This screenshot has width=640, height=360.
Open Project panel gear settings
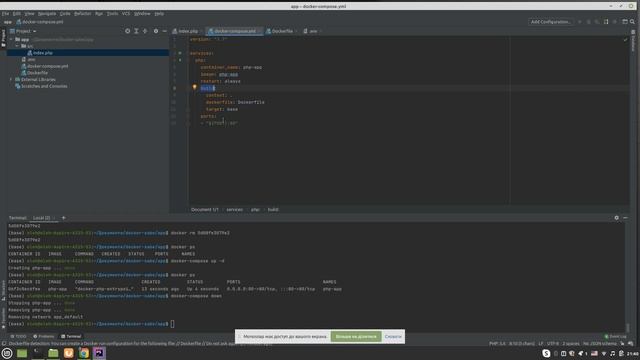(x=156, y=31)
